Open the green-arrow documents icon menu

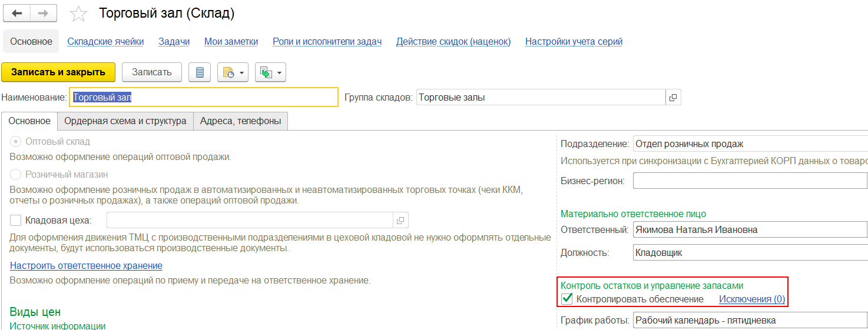pos(270,72)
